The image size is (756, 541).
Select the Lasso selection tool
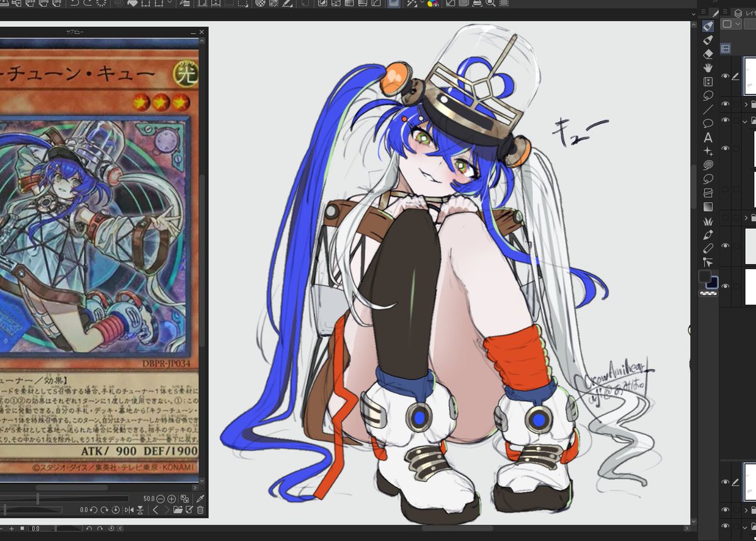coord(708,96)
